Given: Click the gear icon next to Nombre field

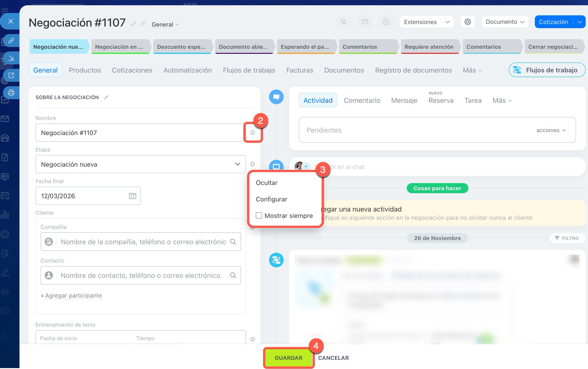Looking at the screenshot, I should pyautogui.click(x=252, y=133).
